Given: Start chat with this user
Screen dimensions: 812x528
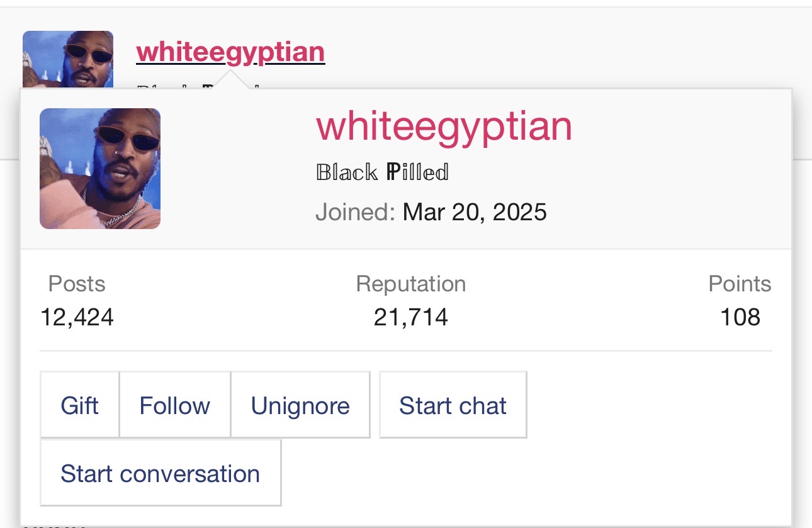Looking at the screenshot, I should pos(453,405).
